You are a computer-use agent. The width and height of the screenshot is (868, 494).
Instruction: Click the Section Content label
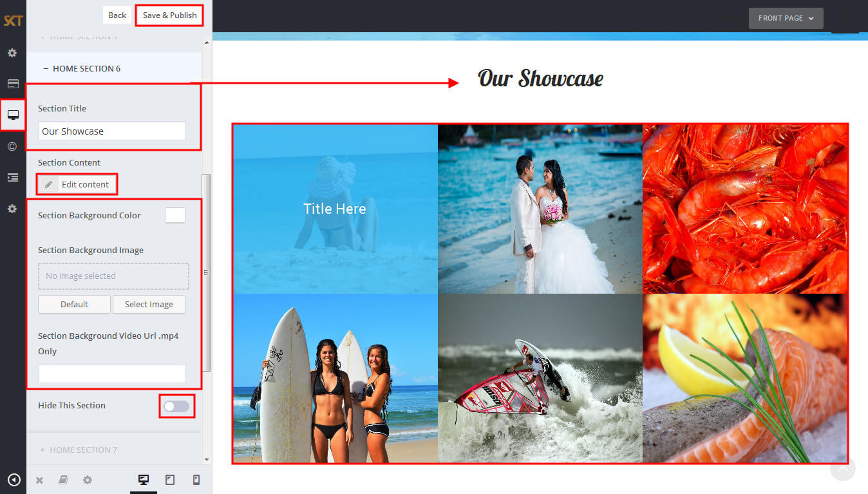[x=69, y=162]
